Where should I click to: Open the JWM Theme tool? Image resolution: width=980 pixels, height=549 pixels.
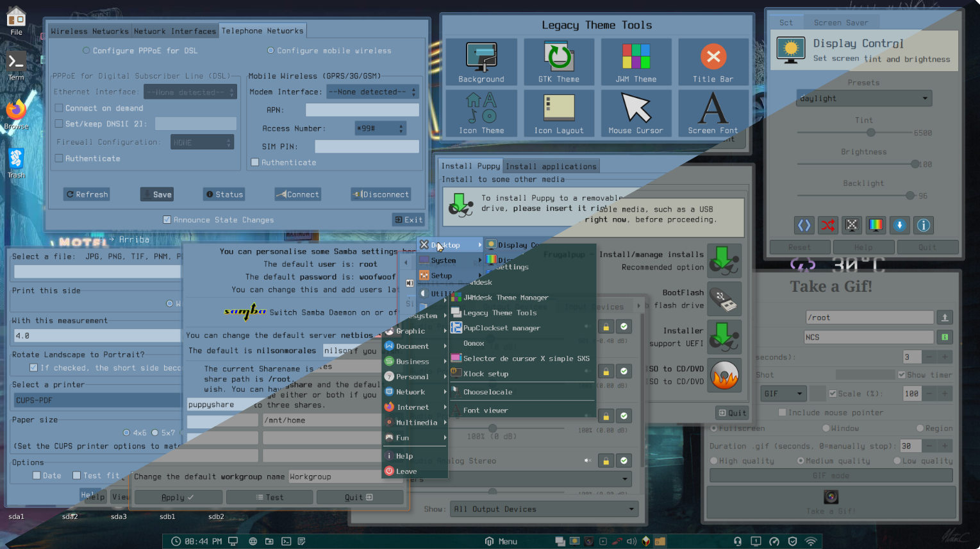(x=636, y=62)
